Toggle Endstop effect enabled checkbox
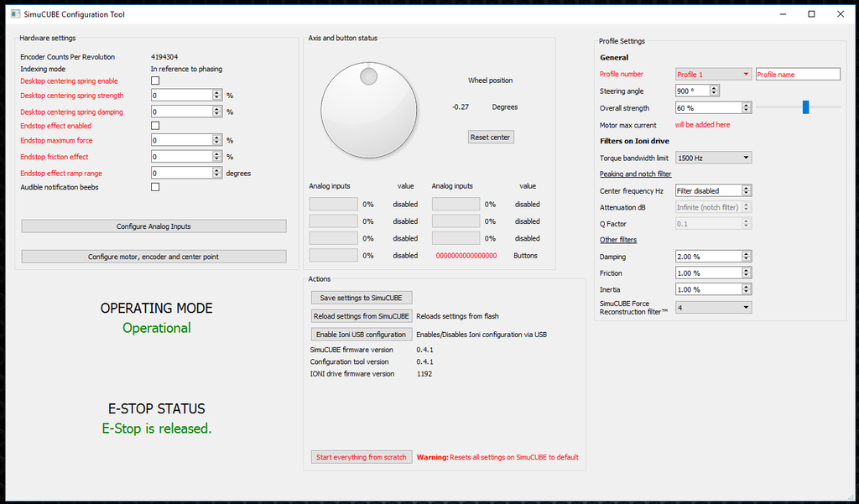Image resolution: width=859 pixels, height=504 pixels. coord(155,126)
